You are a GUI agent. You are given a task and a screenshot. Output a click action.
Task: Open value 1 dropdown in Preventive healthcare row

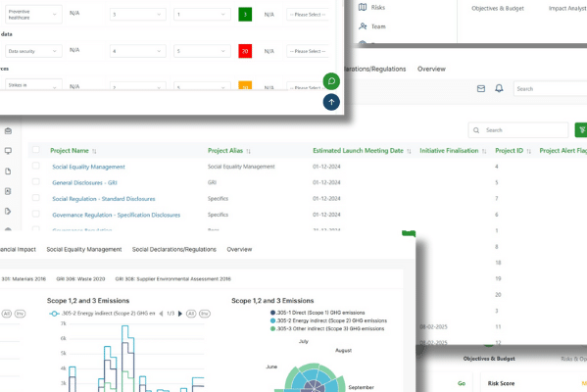[202, 15]
